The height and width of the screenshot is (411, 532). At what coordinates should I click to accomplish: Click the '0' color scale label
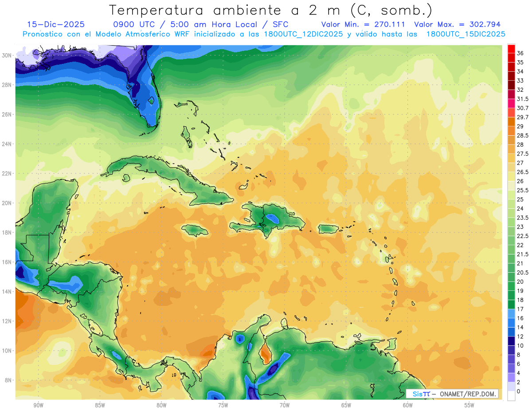(519, 391)
